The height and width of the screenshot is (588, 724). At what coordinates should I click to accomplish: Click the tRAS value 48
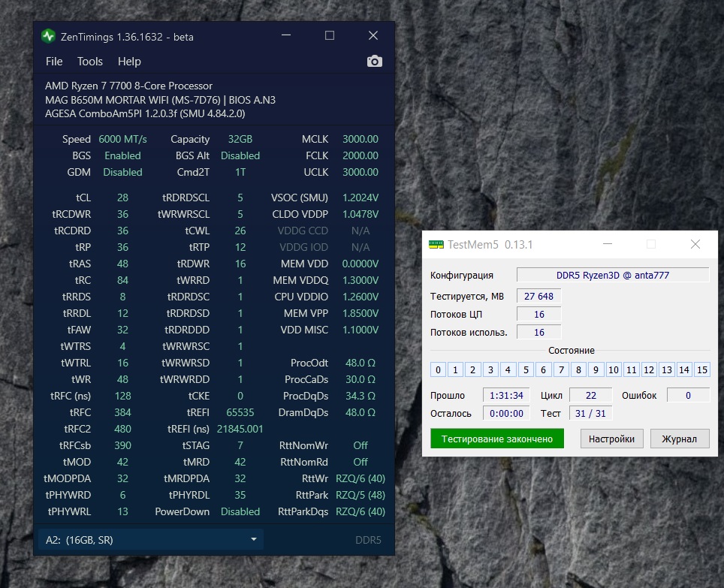[x=122, y=264]
